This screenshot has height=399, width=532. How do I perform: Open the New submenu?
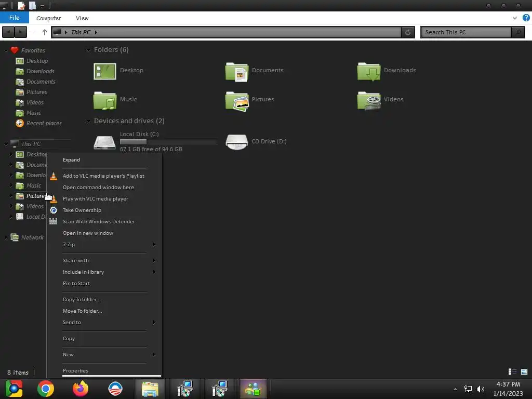104,354
